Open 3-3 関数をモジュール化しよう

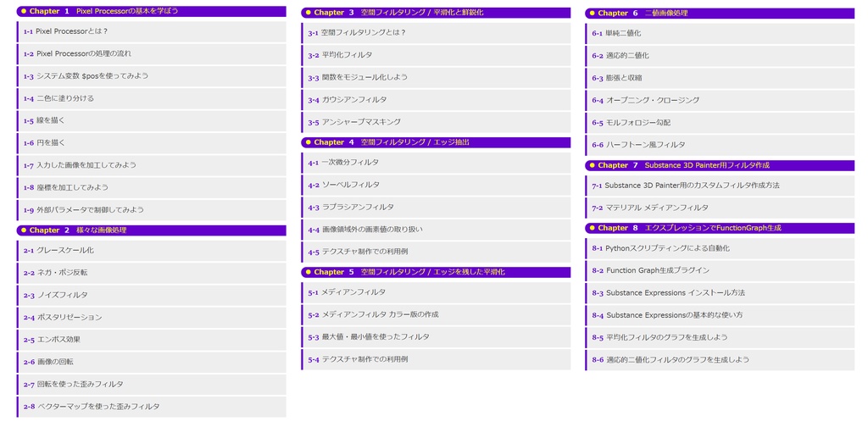coord(436,77)
